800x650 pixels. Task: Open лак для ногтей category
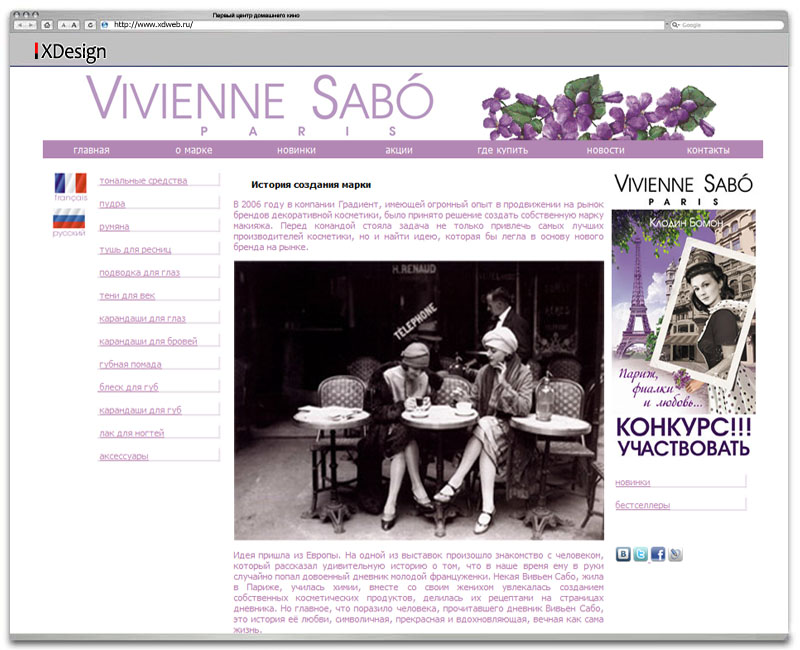point(132,433)
